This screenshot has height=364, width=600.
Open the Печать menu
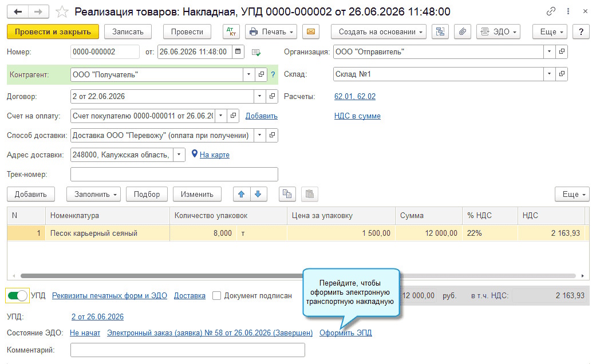pos(271,31)
